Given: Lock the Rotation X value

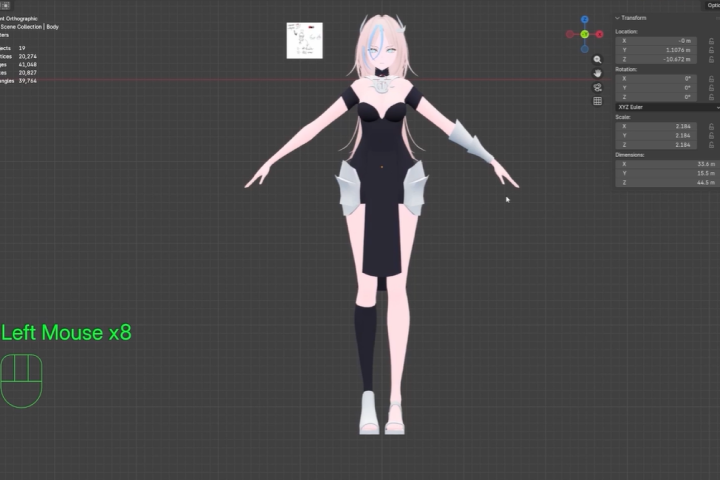Looking at the screenshot, I should tap(711, 79).
